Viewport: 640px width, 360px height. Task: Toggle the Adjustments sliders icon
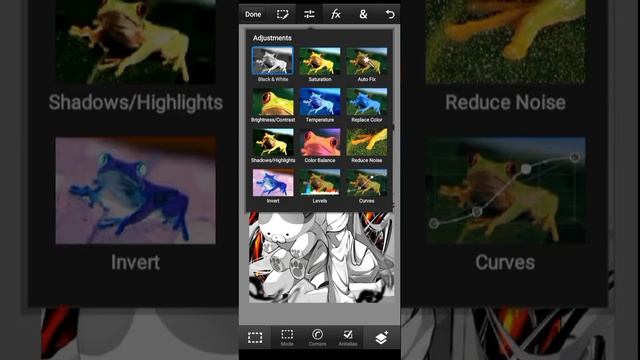[x=309, y=14]
